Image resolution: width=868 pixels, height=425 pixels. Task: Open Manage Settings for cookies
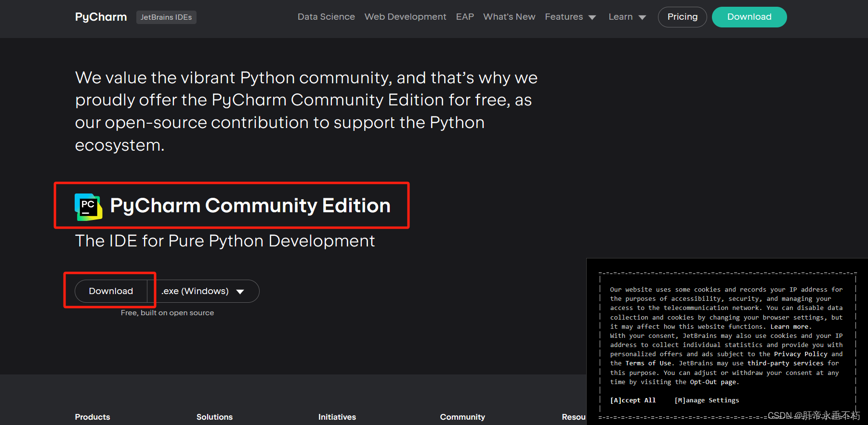[707, 400]
